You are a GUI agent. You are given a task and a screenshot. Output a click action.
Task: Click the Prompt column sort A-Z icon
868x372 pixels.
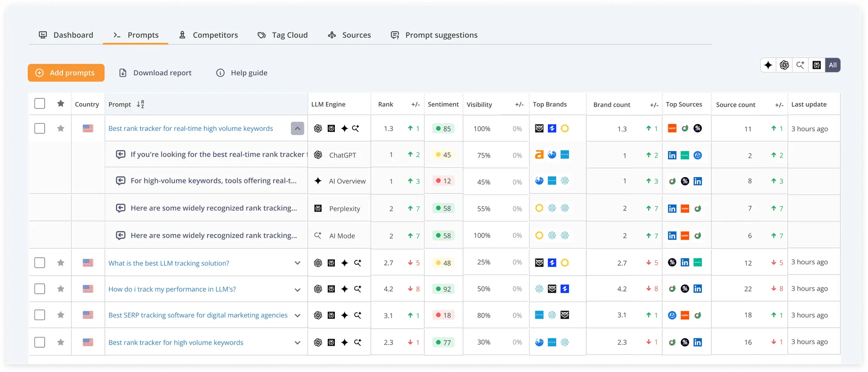click(140, 105)
